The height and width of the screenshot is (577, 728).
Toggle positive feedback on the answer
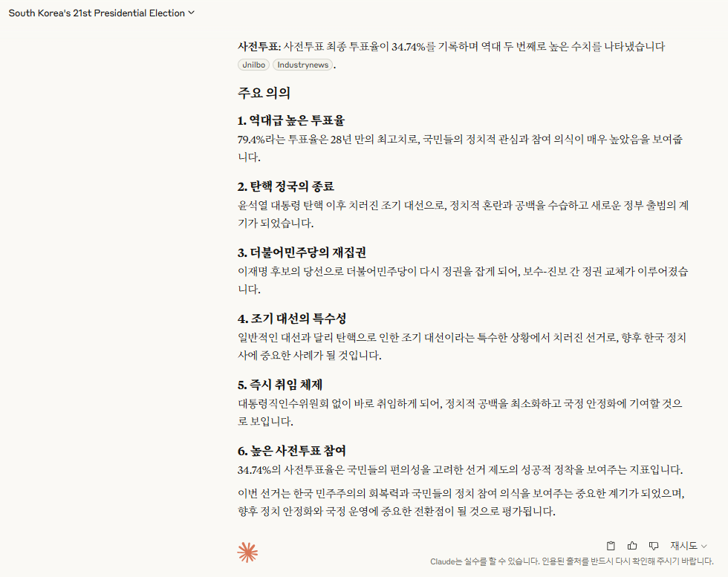click(x=632, y=545)
